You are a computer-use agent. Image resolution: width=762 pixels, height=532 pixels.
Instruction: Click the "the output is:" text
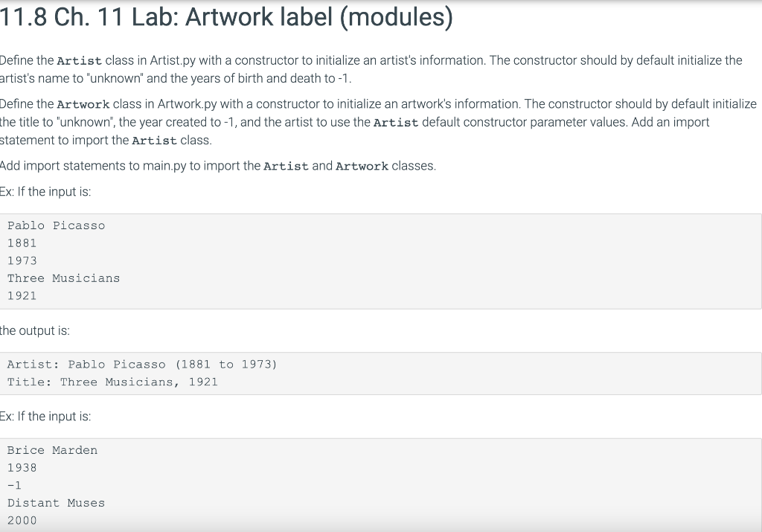point(35,330)
